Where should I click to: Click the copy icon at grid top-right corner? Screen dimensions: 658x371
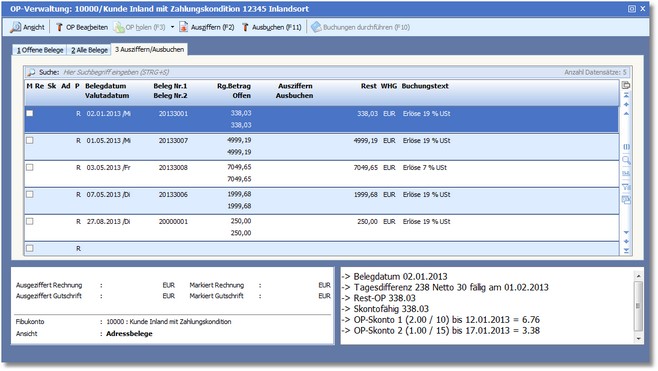(x=626, y=86)
